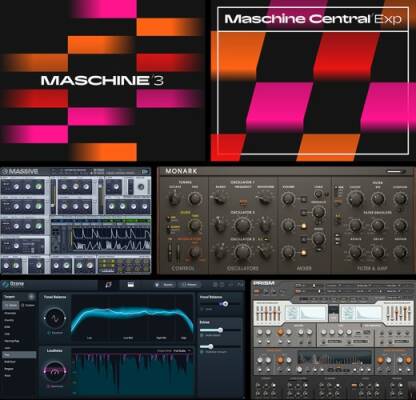The width and height of the screenshot is (416, 400).
Task: Adjust the right fader bank in Prism
Action: pos(399,313)
